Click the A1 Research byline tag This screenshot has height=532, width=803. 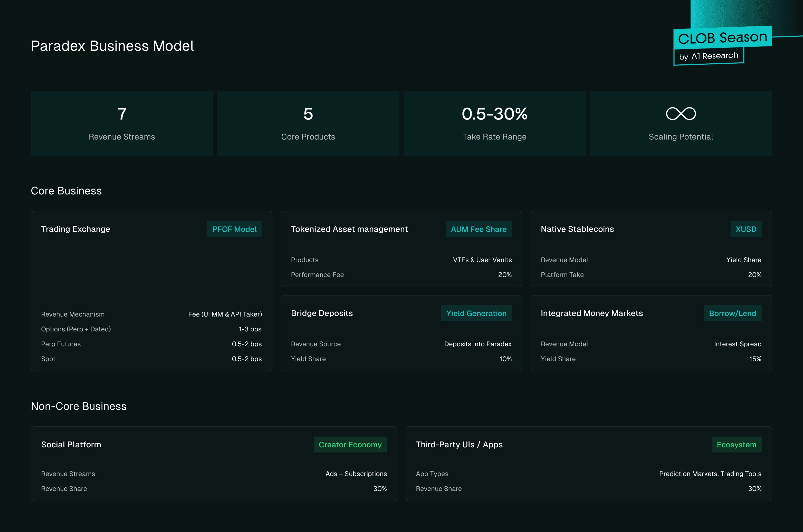708,56
